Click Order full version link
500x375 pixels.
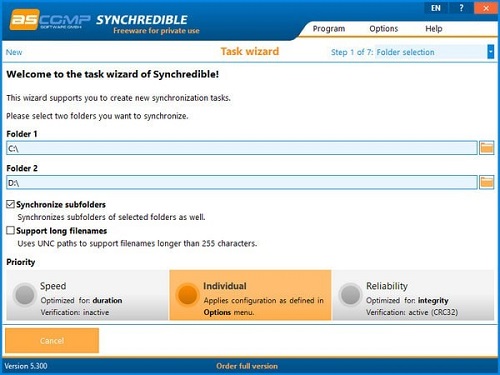(x=247, y=366)
